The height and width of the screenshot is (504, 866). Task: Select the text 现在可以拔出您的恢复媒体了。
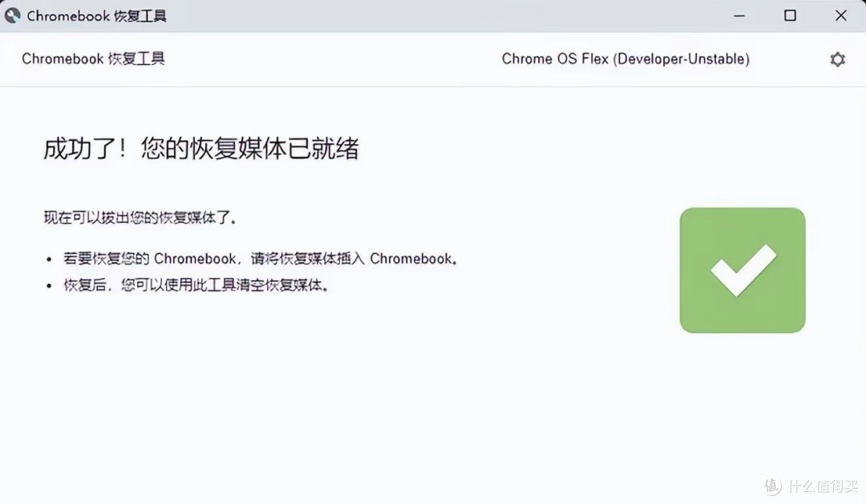click(140, 217)
